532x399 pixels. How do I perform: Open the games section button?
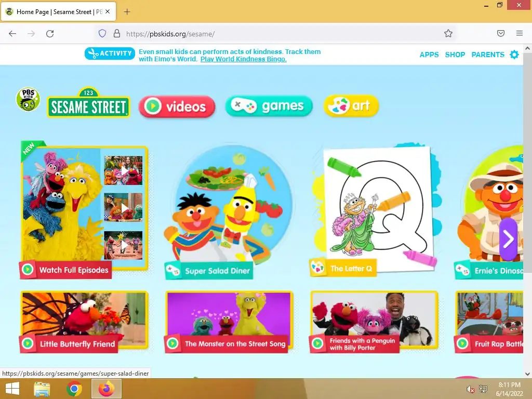tap(269, 106)
